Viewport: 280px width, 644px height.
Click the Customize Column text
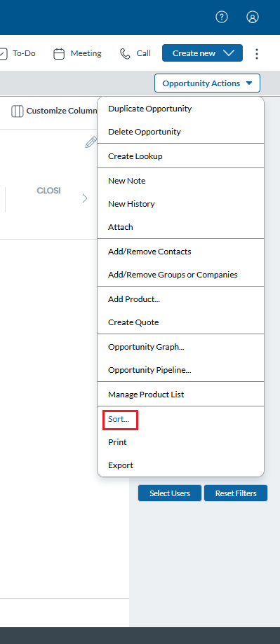(62, 111)
